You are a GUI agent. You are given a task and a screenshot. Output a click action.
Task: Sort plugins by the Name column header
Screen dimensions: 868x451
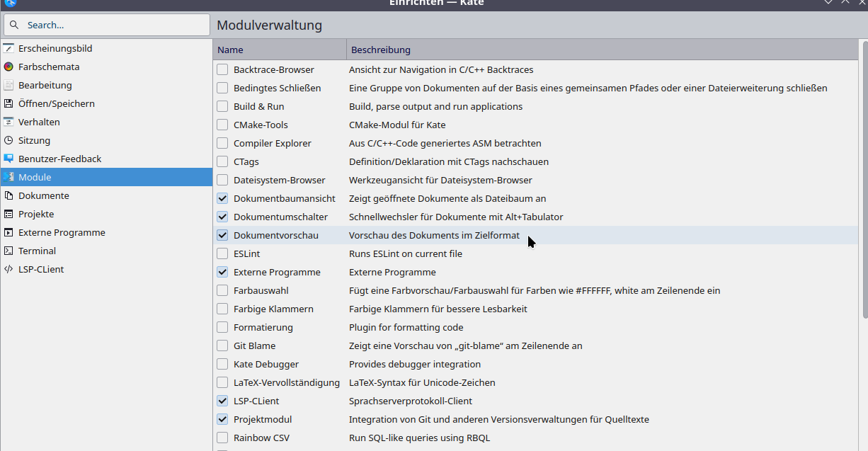[280, 50]
